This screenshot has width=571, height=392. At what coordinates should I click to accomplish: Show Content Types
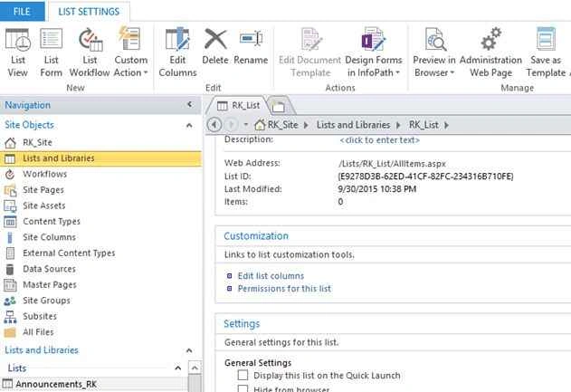point(52,222)
